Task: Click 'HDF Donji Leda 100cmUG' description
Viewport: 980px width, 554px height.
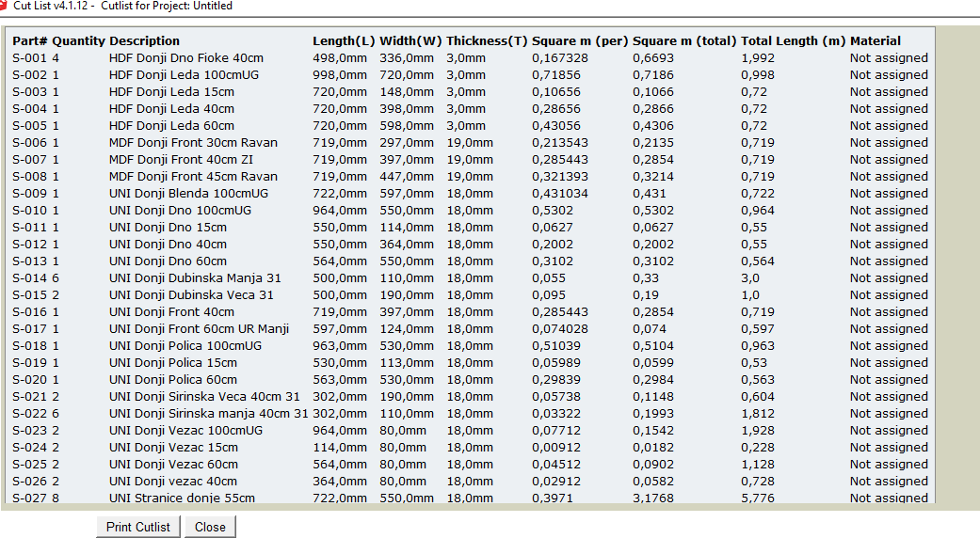Action: pos(184,75)
